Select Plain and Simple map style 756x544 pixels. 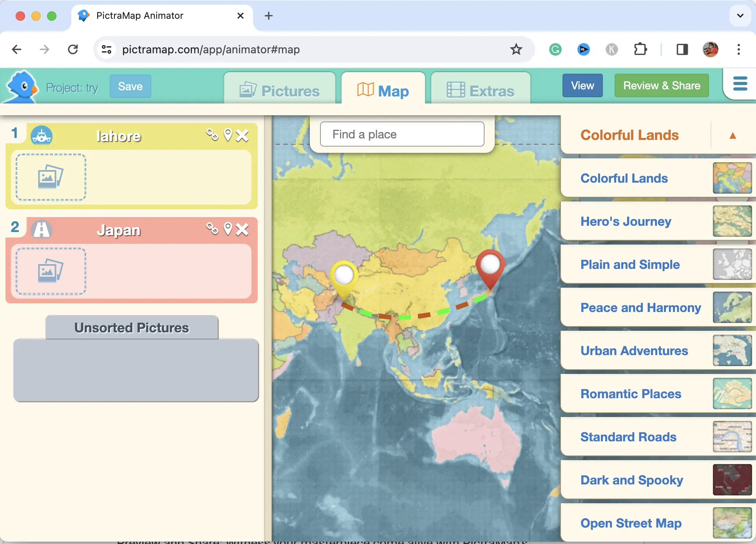(x=658, y=264)
